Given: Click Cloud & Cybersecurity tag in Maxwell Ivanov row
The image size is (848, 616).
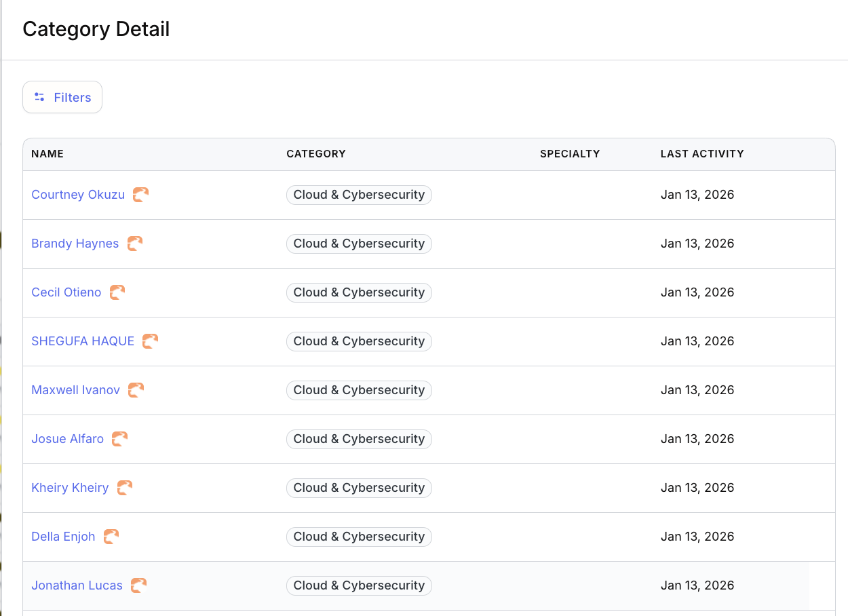Looking at the screenshot, I should click(x=359, y=390).
